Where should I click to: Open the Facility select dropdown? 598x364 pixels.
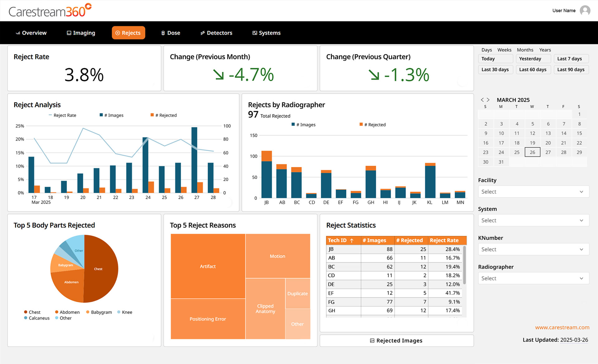click(533, 192)
